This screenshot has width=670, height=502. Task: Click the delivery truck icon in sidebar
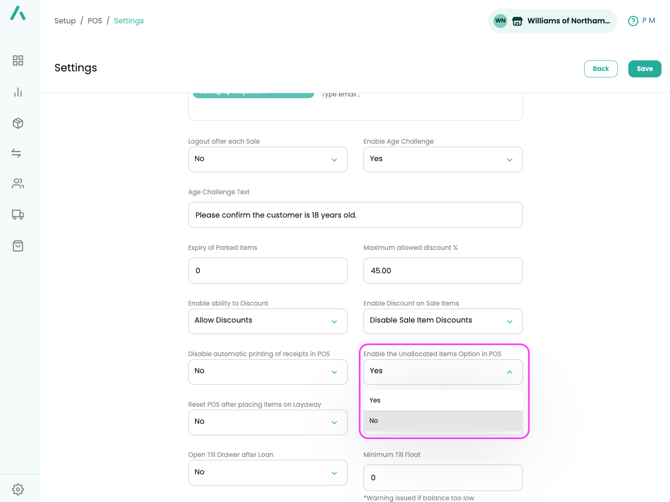[18, 215]
